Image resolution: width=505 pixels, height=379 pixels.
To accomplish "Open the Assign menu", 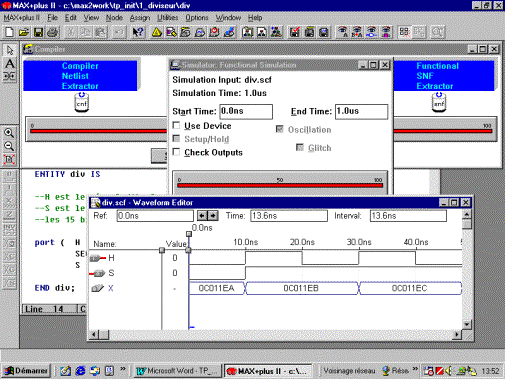I will coord(140,18).
